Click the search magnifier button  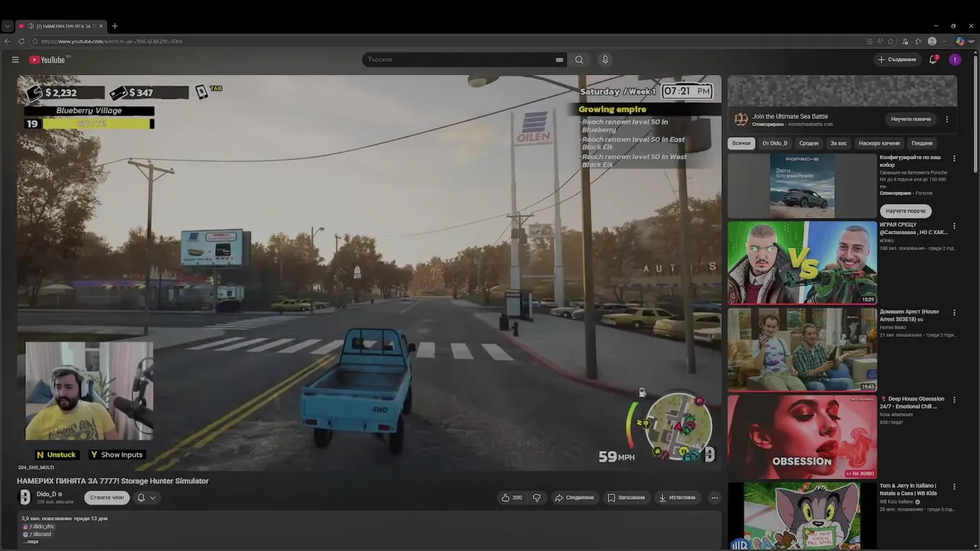click(x=579, y=60)
